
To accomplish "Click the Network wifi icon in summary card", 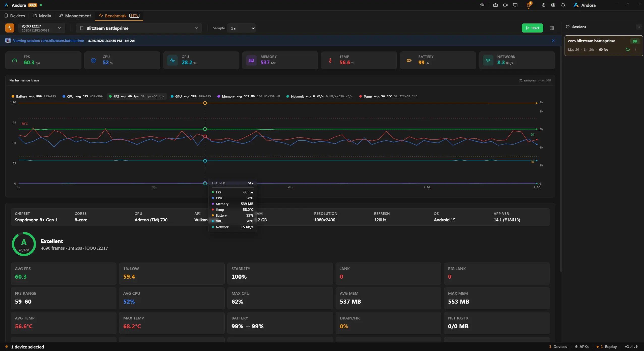I will [488, 61].
